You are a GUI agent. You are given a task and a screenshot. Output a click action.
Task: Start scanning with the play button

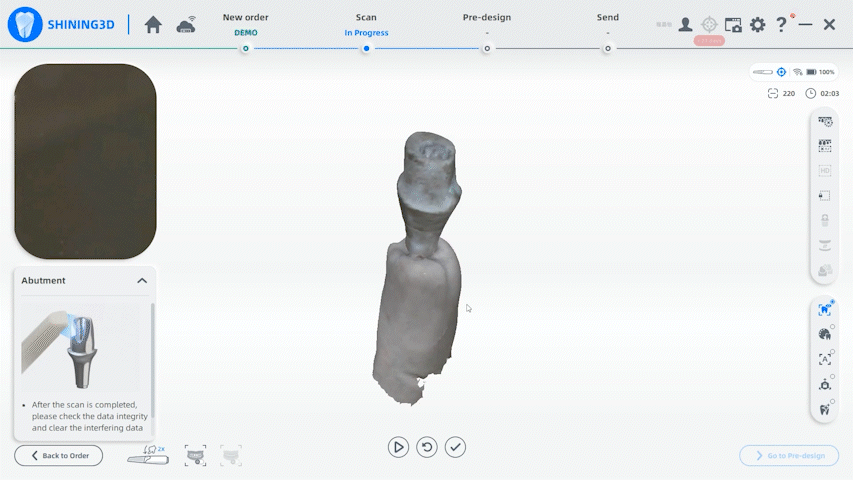point(399,447)
